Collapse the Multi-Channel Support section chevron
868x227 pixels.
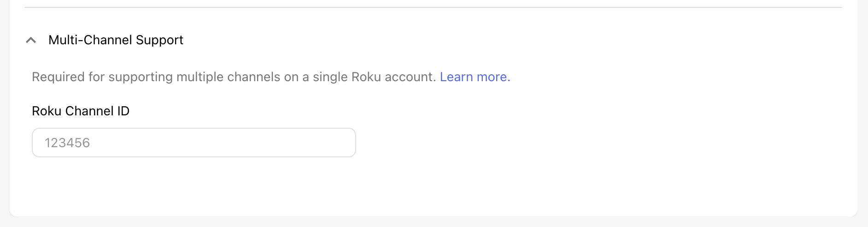pos(31,40)
